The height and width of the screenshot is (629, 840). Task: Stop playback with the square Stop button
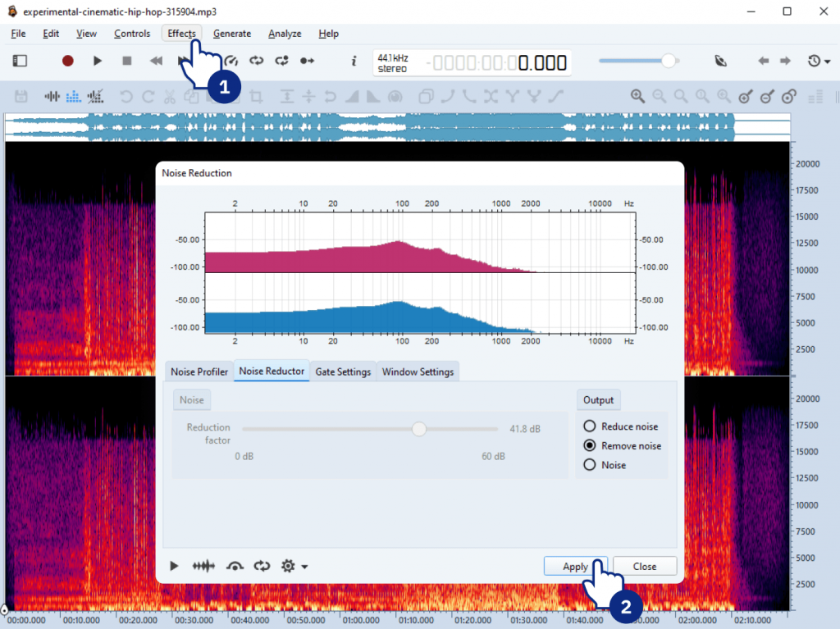coord(127,61)
